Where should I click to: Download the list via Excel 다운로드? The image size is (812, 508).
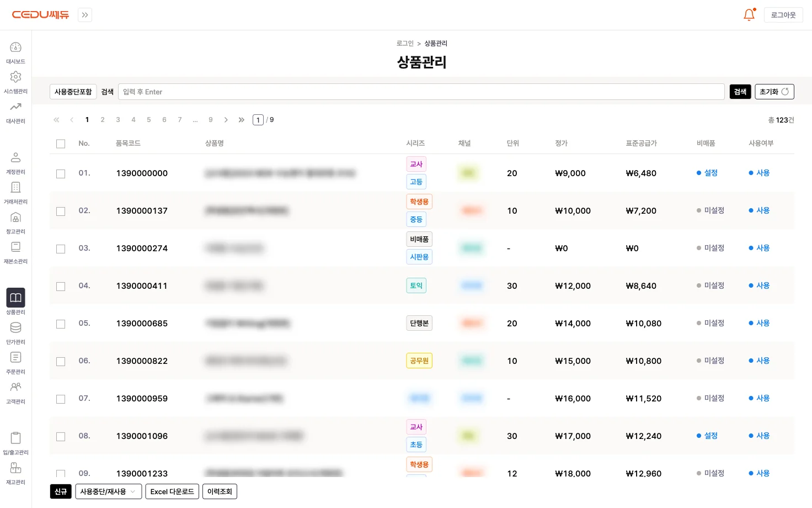(172, 491)
